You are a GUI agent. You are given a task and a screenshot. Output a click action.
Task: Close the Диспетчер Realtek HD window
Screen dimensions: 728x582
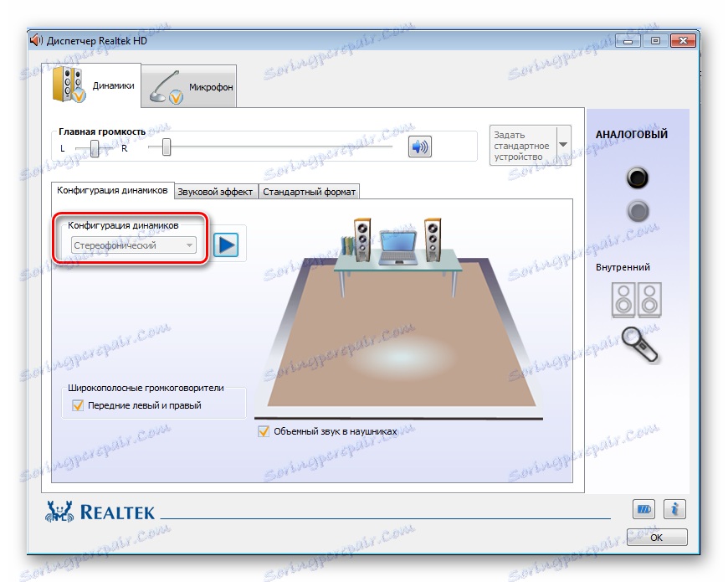pos(683,41)
